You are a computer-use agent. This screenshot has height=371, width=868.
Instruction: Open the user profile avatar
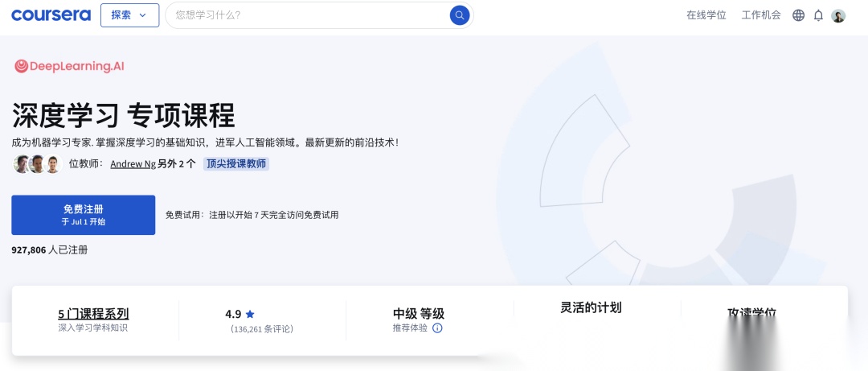(838, 15)
